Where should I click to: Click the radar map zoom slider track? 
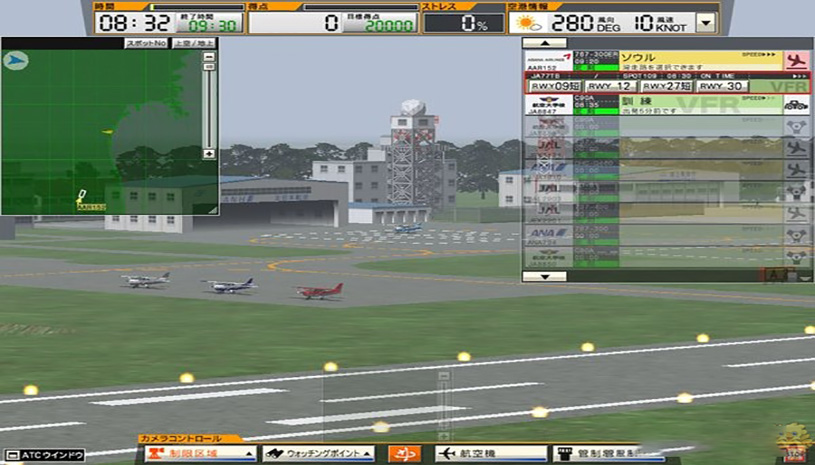(208, 105)
